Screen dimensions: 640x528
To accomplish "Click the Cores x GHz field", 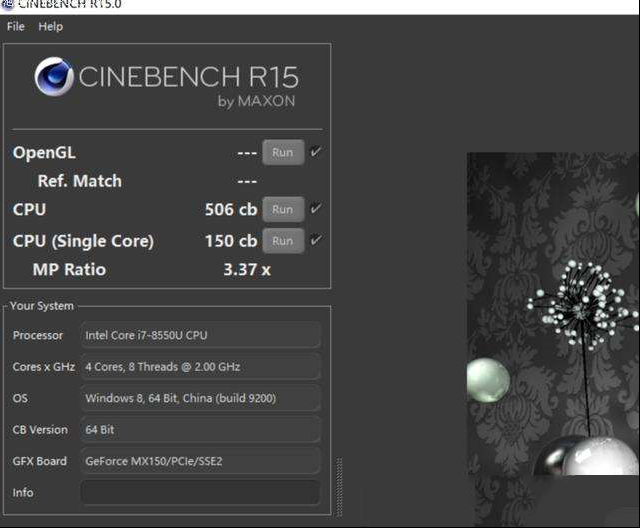I will pos(200,366).
